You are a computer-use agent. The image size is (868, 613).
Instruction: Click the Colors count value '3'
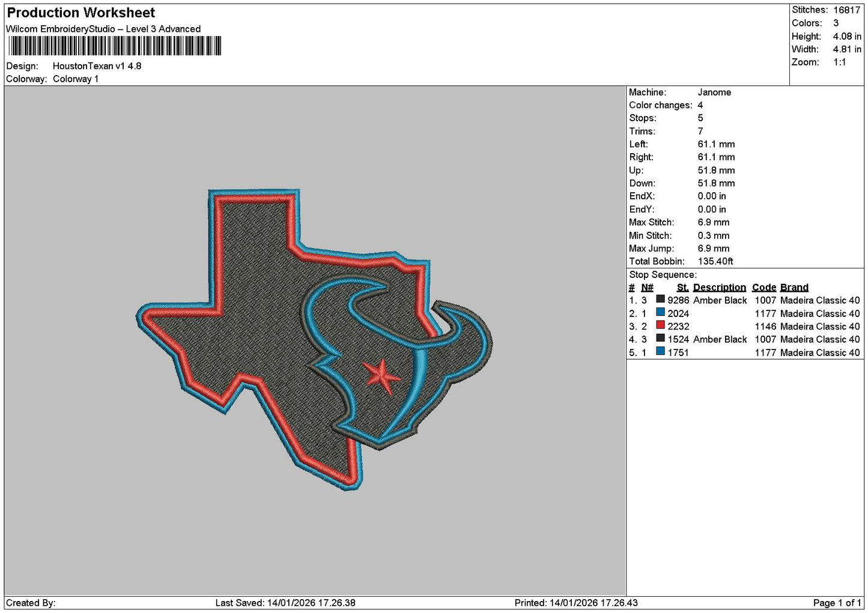836,23
